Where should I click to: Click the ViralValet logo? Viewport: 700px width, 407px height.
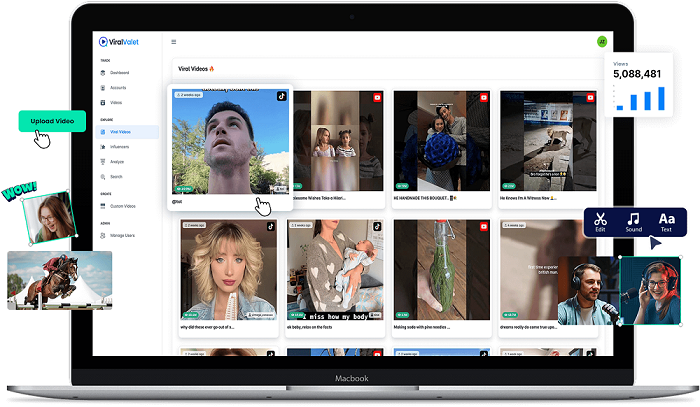tap(119, 42)
